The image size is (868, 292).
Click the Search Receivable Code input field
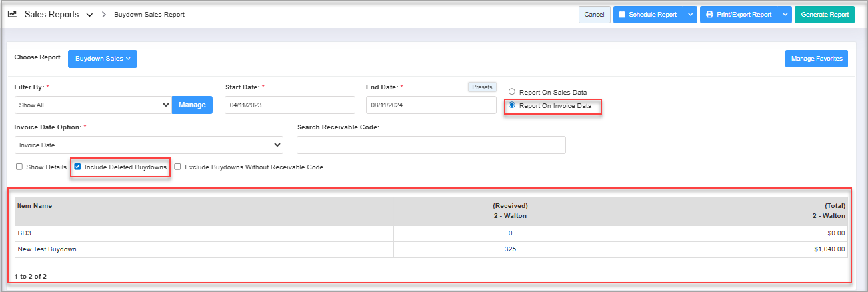point(431,145)
